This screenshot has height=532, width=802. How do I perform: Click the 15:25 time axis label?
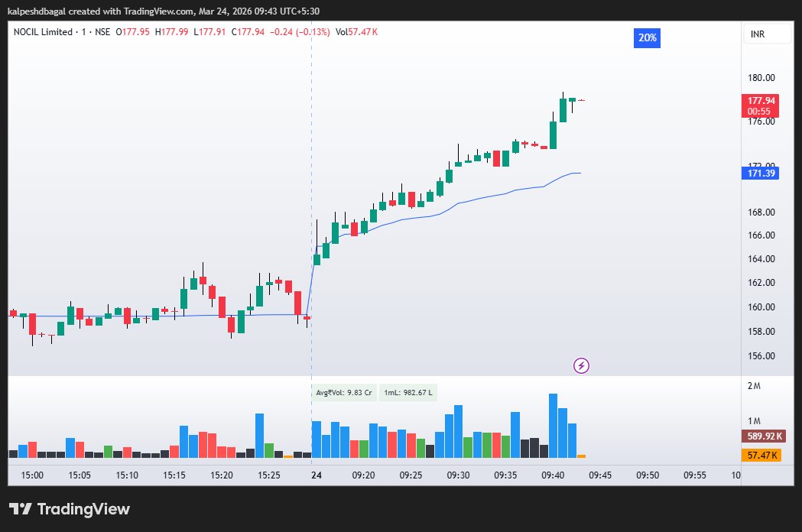[x=269, y=475]
